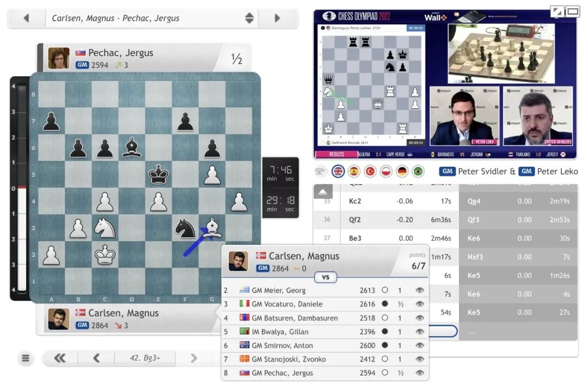588x384 pixels.
Task: Click the evaluation bar beside the board
Action: pyautogui.click(x=21, y=188)
